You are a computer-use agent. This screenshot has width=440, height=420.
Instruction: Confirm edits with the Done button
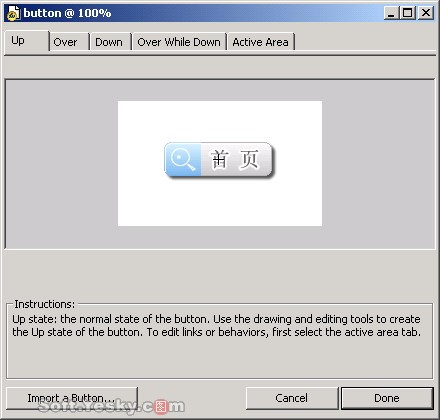point(387,398)
